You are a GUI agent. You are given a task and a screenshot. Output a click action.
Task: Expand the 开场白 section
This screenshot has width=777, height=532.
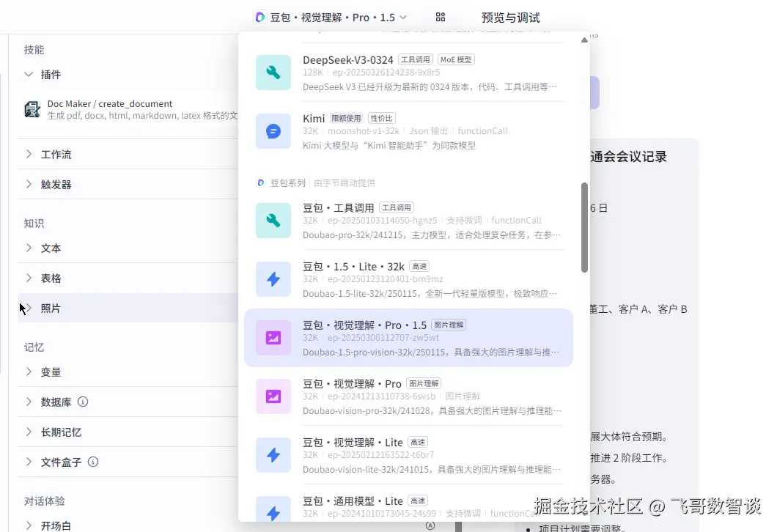(x=29, y=525)
